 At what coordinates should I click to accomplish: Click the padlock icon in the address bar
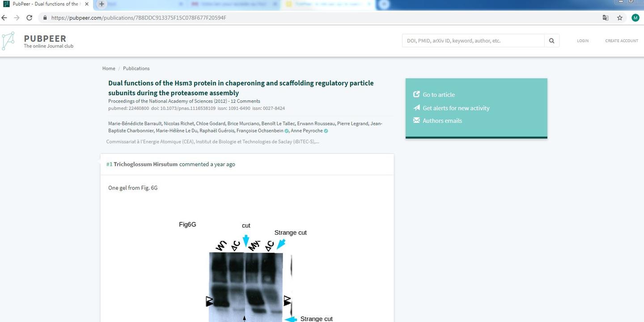tap(44, 18)
